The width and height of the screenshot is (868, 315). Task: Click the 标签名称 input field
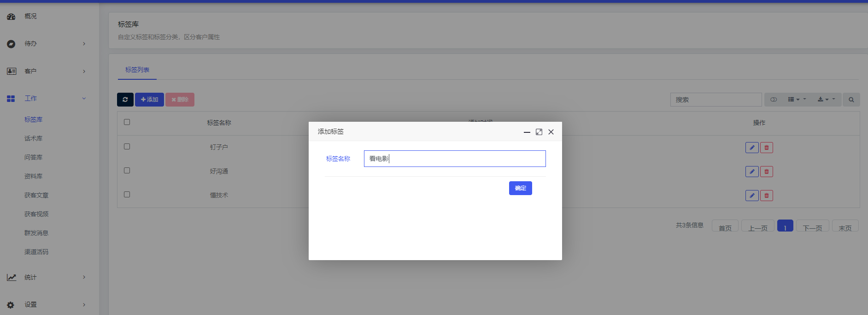pos(454,159)
